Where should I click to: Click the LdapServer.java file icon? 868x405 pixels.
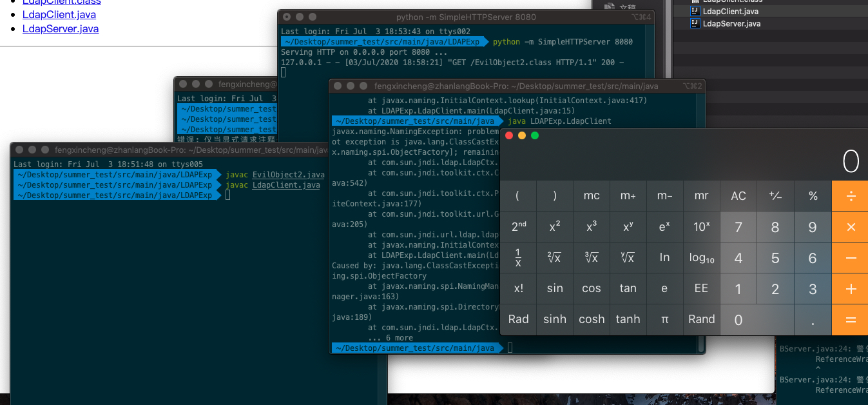[x=695, y=23]
